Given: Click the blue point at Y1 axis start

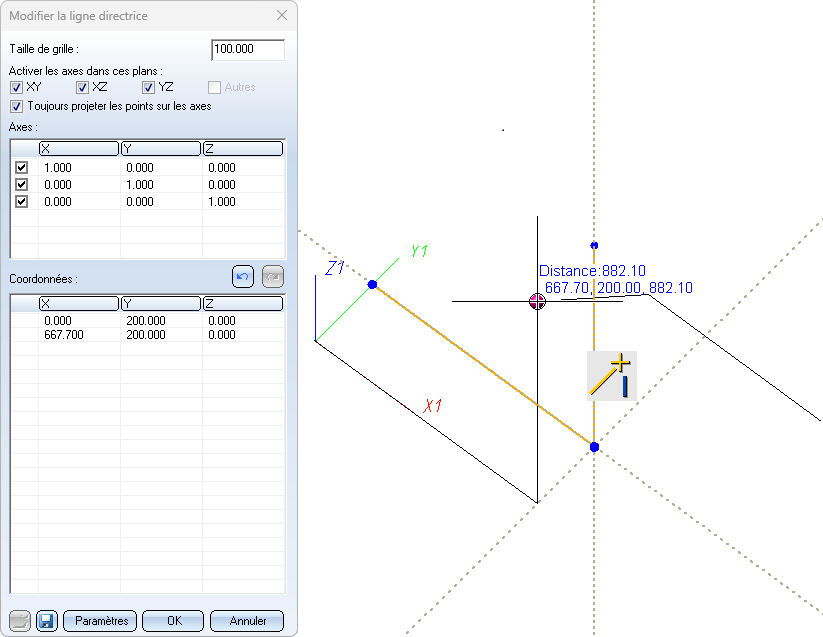Looking at the screenshot, I should [372, 285].
